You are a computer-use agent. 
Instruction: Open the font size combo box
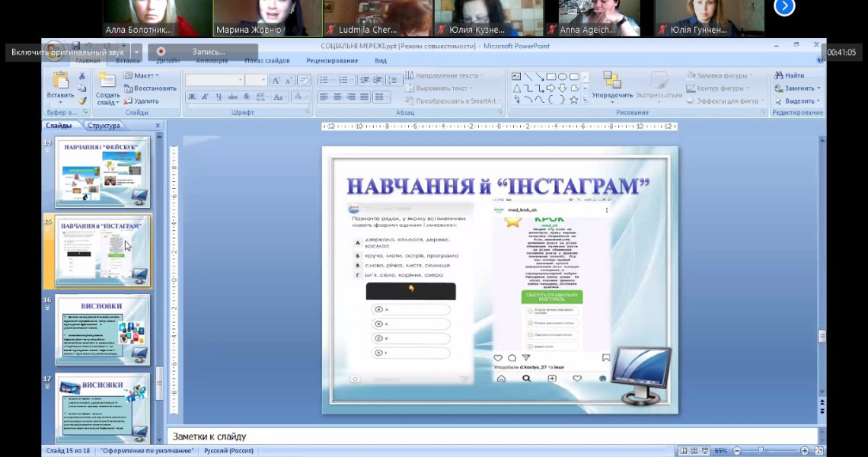click(256, 80)
